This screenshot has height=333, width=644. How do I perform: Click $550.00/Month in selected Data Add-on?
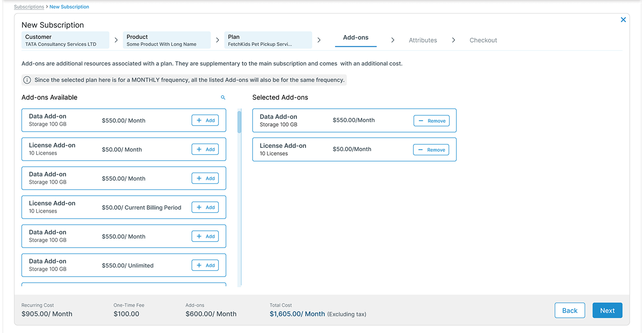coord(354,120)
